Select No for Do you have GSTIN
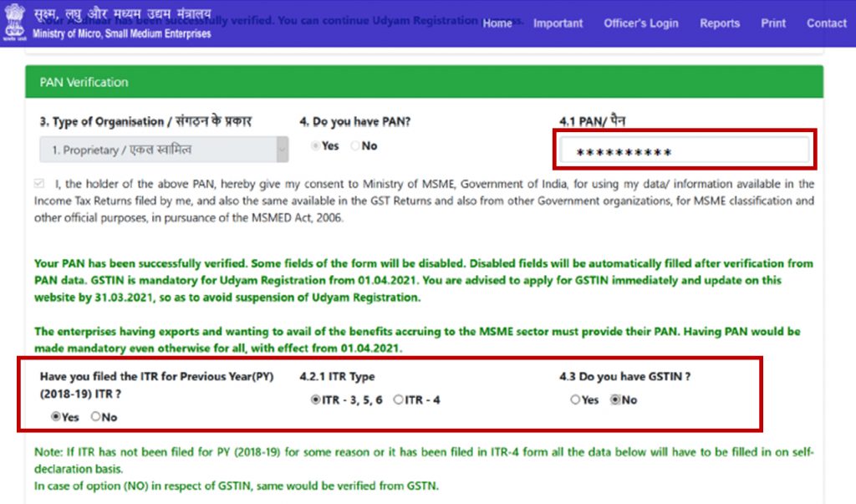 (615, 400)
